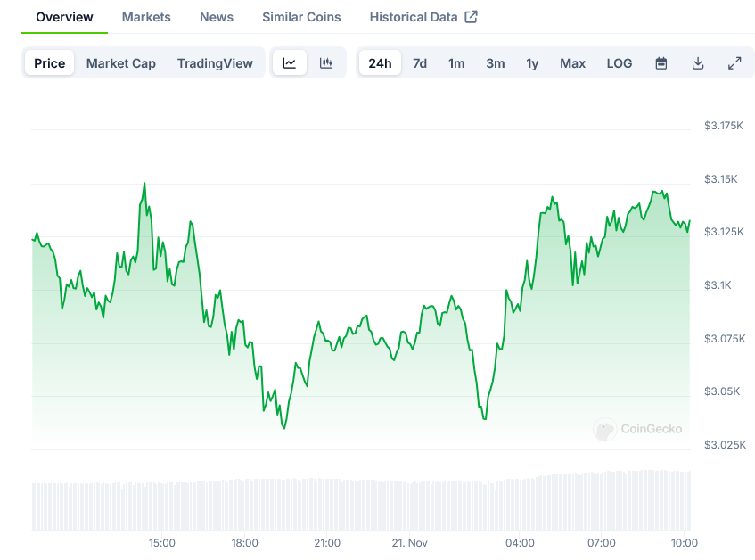The image size is (755, 560).
Task: Choose the 3m time range
Action: [496, 63]
